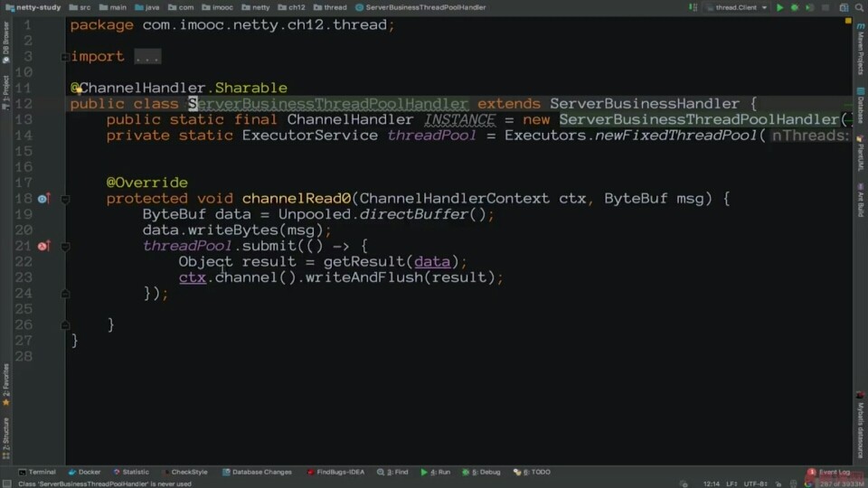Image resolution: width=868 pixels, height=488 pixels.
Task: Select the netty folder breadcrumb
Action: click(x=256, y=8)
